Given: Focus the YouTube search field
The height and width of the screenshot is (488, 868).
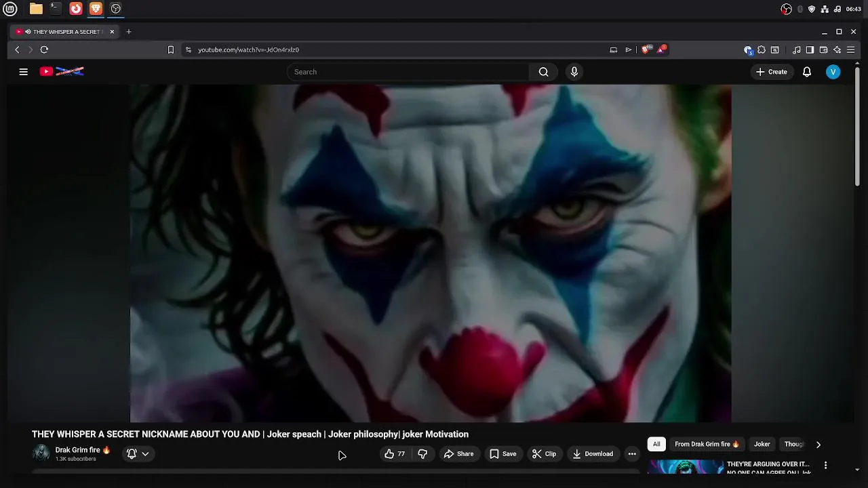Looking at the screenshot, I should pos(408,72).
